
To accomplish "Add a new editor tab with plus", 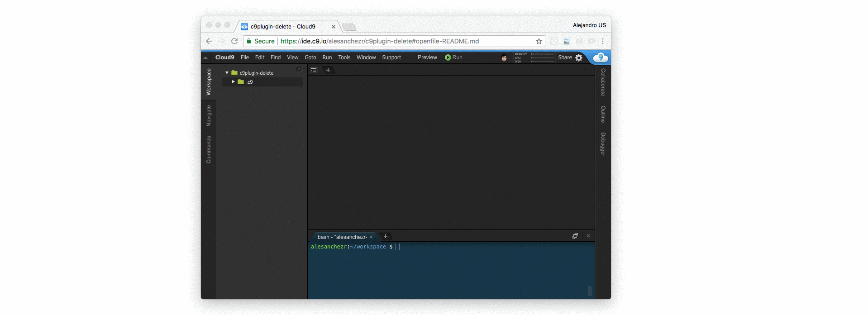I will [328, 70].
